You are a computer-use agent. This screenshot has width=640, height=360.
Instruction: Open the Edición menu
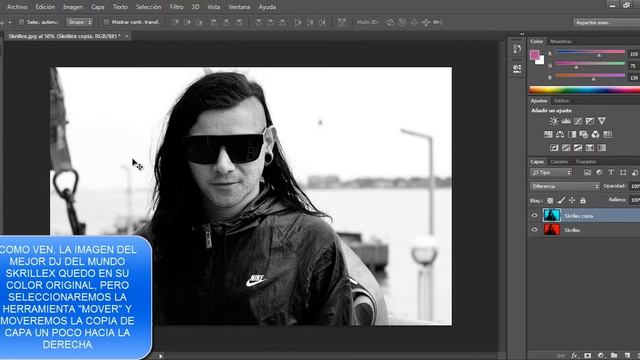click(45, 7)
